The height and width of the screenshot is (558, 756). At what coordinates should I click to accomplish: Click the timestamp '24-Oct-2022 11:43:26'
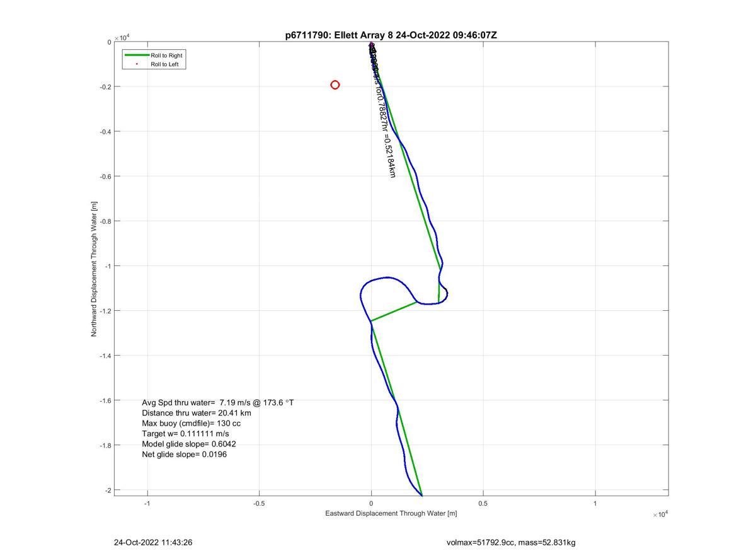tap(153, 542)
